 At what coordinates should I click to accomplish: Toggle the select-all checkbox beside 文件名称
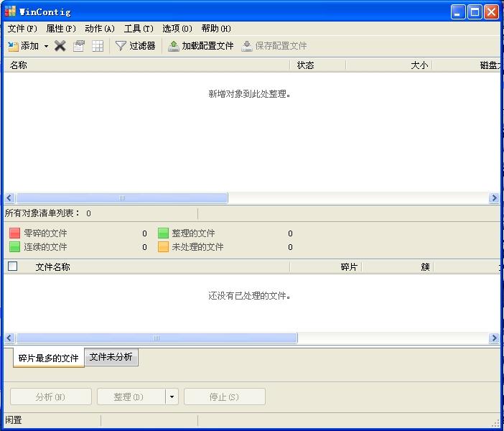tap(12, 267)
